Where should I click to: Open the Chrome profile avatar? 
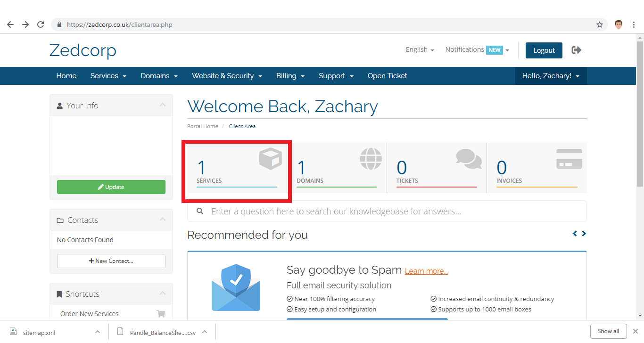click(x=619, y=24)
